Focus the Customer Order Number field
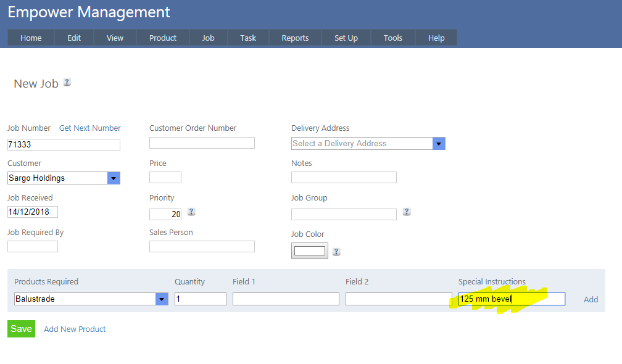 tap(202, 143)
